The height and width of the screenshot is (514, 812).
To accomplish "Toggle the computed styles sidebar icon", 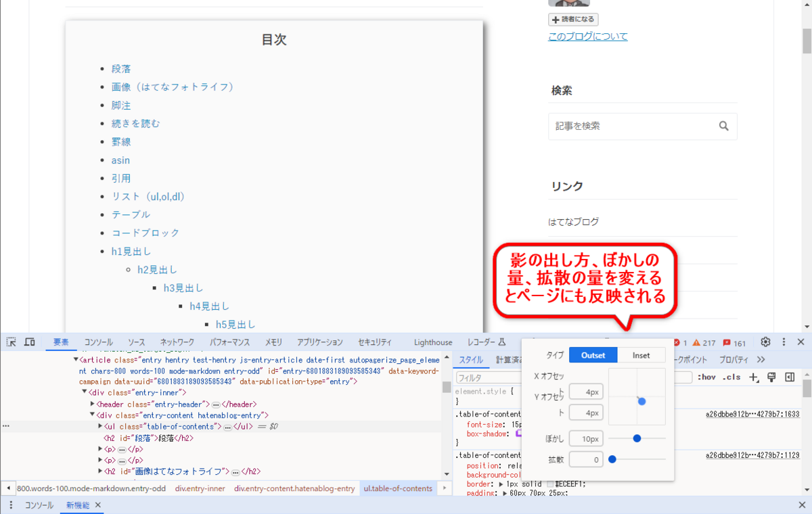I will (x=790, y=377).
